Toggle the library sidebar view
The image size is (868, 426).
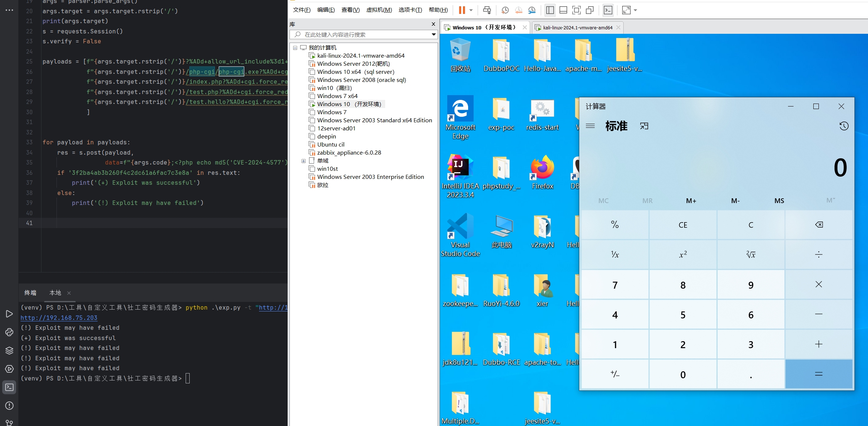tap(550, 10)
